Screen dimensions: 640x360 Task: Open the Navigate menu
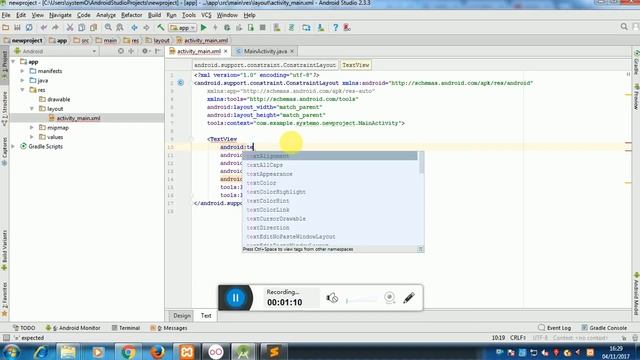(x=60, y=15)
